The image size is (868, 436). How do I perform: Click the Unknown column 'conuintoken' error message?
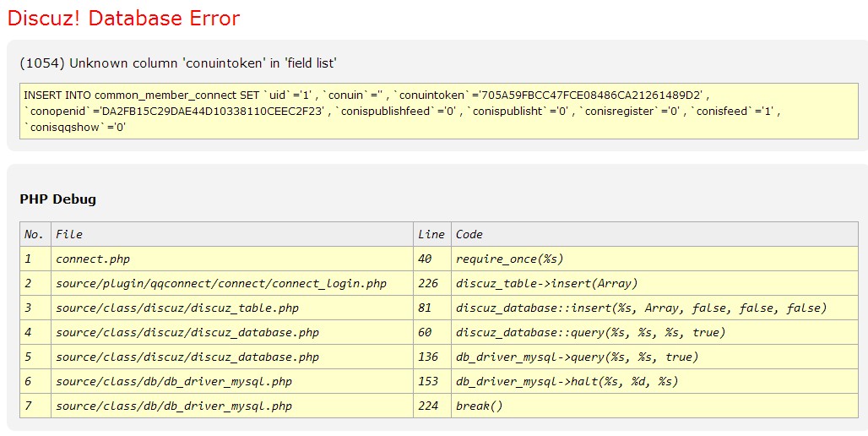tap(178, 63)
